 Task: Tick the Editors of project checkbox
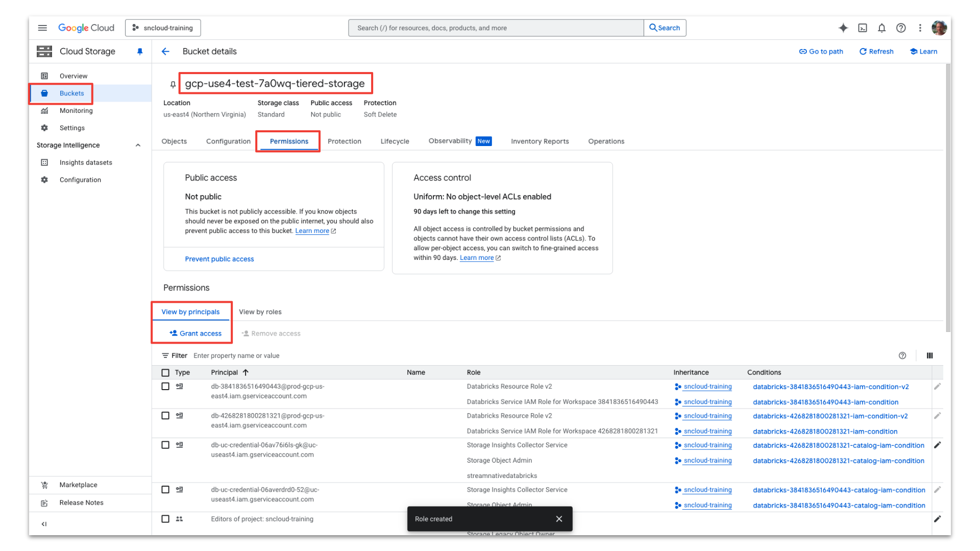coord(165,519)
